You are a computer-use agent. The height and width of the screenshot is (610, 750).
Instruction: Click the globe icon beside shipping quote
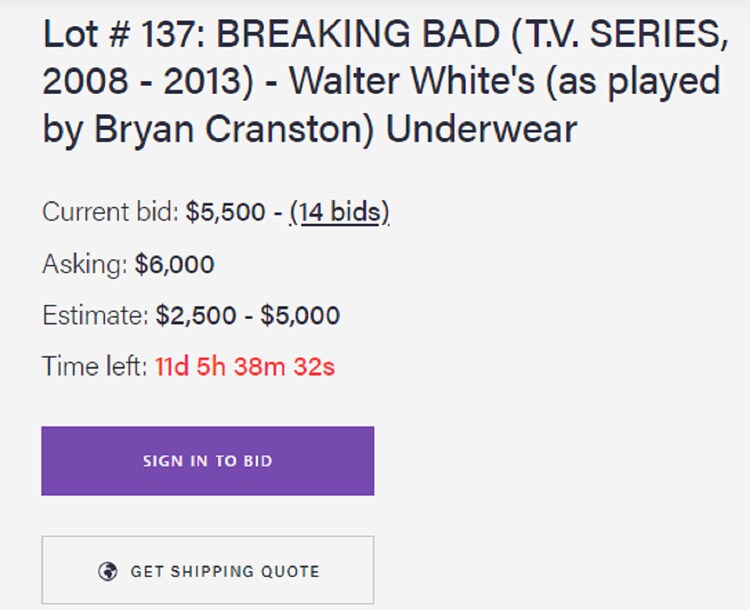pos(108,572)
